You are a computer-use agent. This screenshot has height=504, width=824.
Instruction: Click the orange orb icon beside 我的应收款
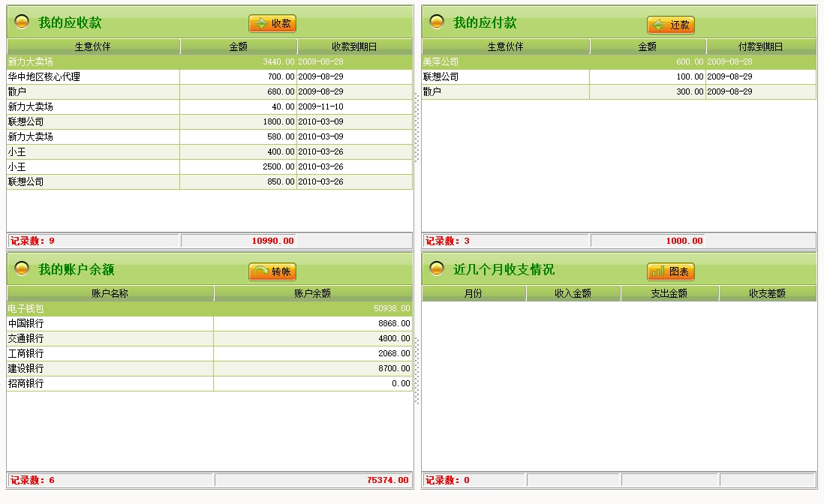click(23, 22)
